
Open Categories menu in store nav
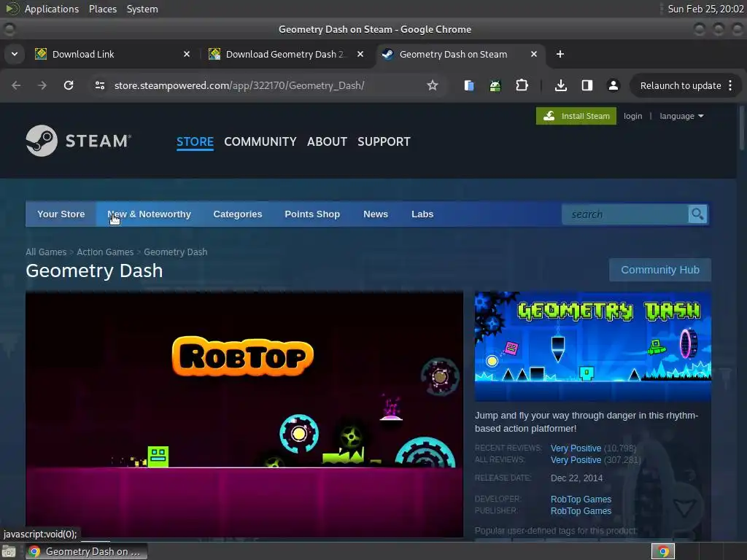238,214
